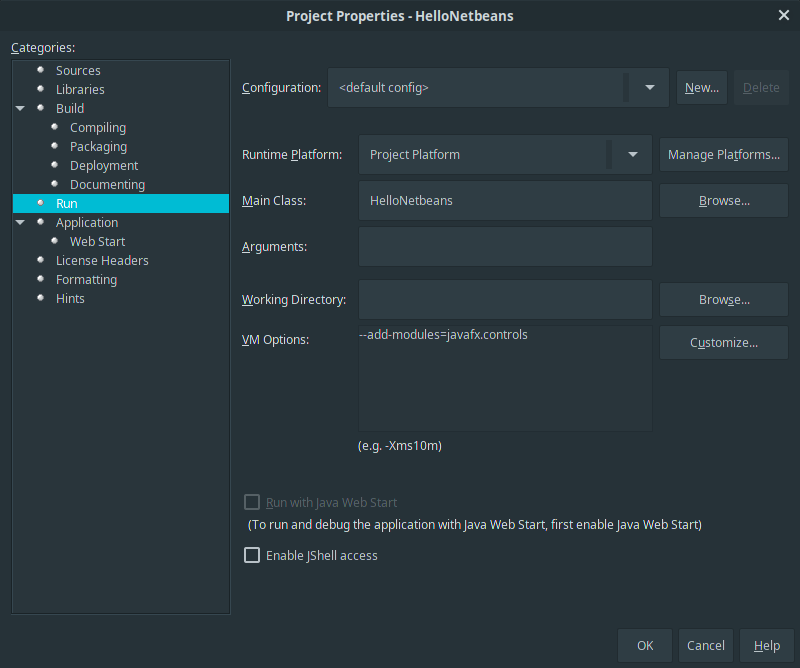The width and height of the screenshot is (800, 668).
Task: Open the Compiling category
Action: [97, 128]
